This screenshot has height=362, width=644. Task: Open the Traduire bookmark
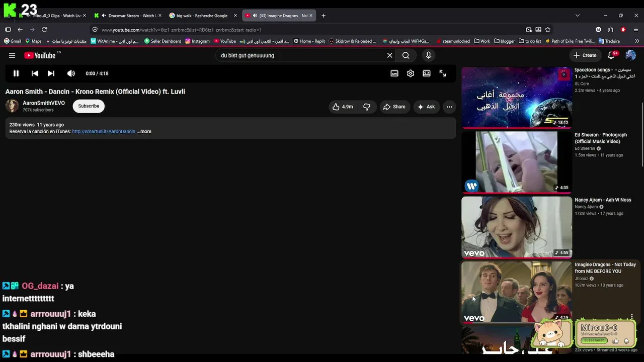(x=609, y=41)
